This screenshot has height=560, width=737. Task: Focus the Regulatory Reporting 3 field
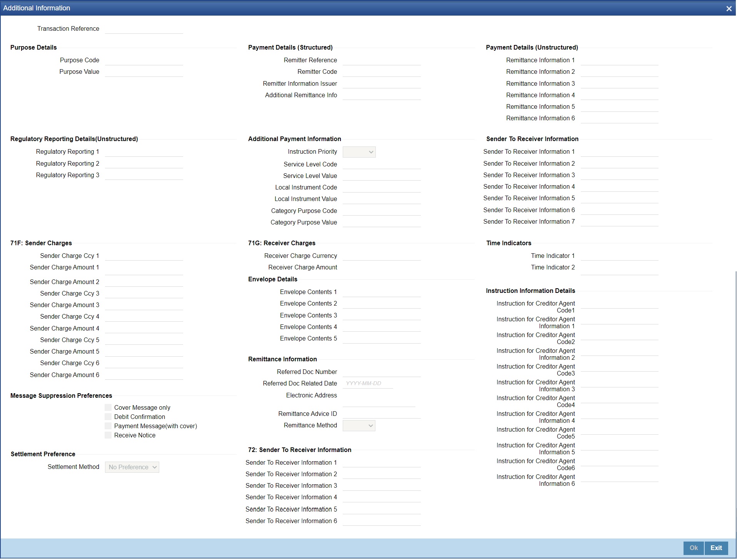[x=144, y=175]
